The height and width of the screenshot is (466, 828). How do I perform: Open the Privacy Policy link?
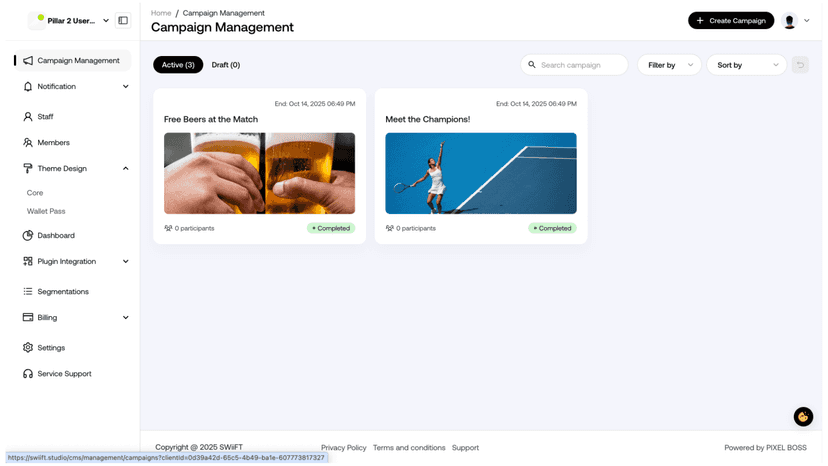pyautogui.click(x=344, y=448)
